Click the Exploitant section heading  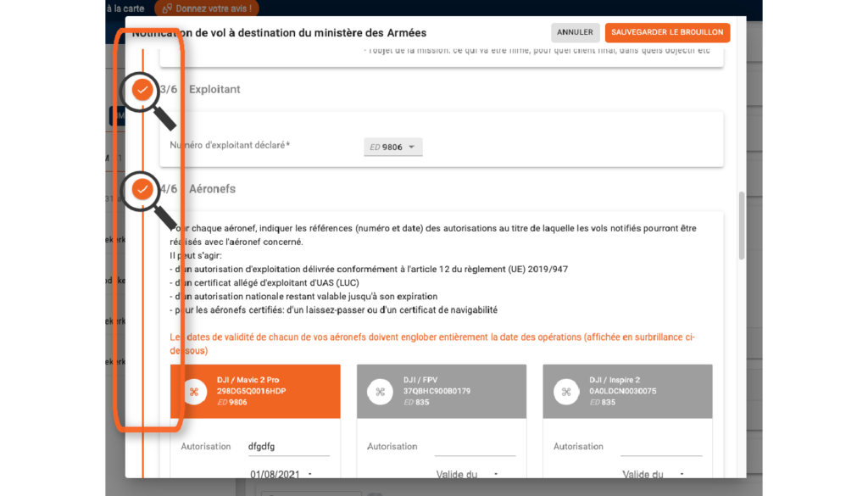(x=214, y=89)
